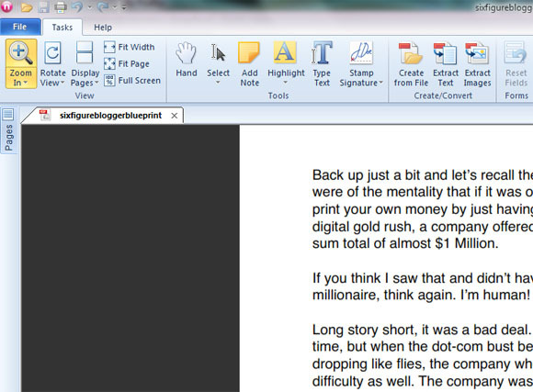533x392 pixels.
Task: Select the sixfigurebloggerblueprint document tab
Action: pos(110,116)
